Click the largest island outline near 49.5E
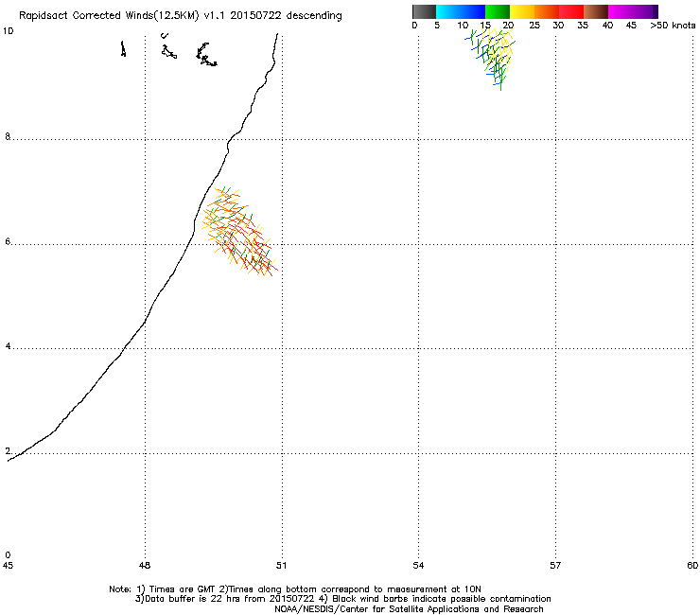This screenshot has height=615, width=700. 206,55
